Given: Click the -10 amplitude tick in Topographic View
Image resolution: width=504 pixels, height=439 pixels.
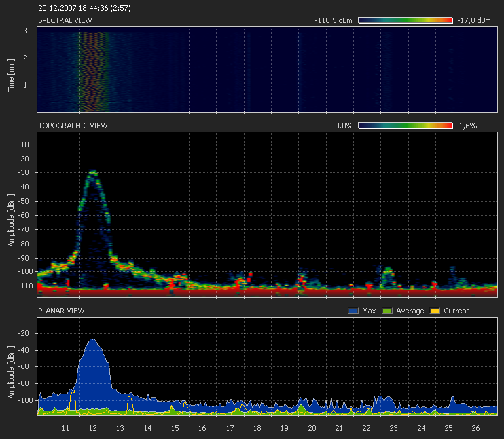Looking at the screenshot, I should tap(23, 145).
